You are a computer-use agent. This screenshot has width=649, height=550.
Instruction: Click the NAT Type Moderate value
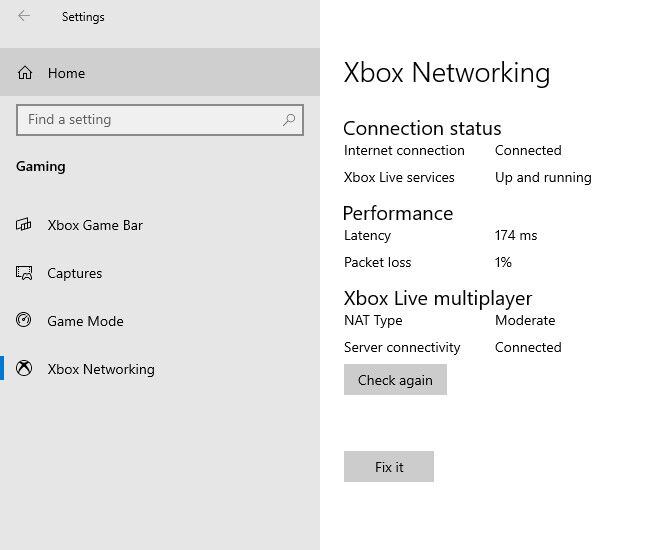pyautogui.click(x=525, y=320)
